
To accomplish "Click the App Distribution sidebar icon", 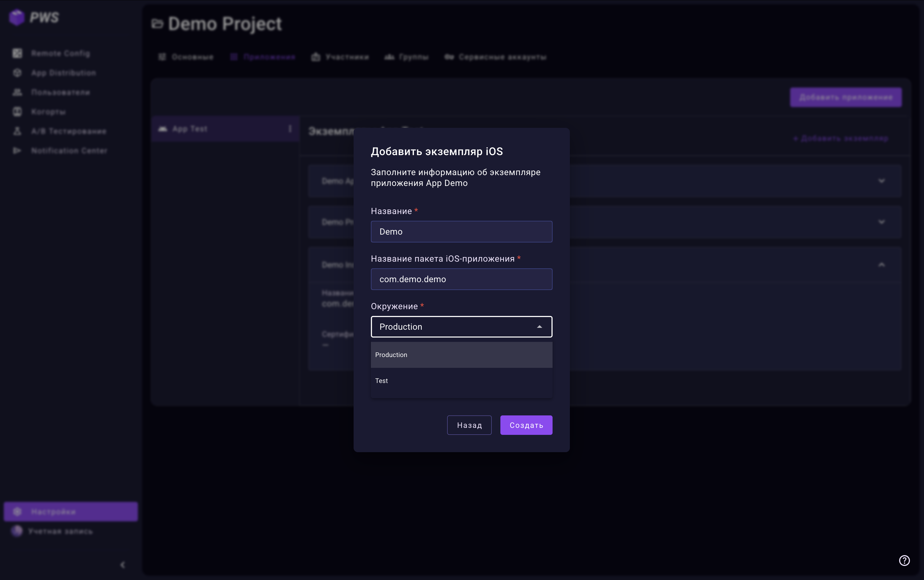I will coord(17,73).
